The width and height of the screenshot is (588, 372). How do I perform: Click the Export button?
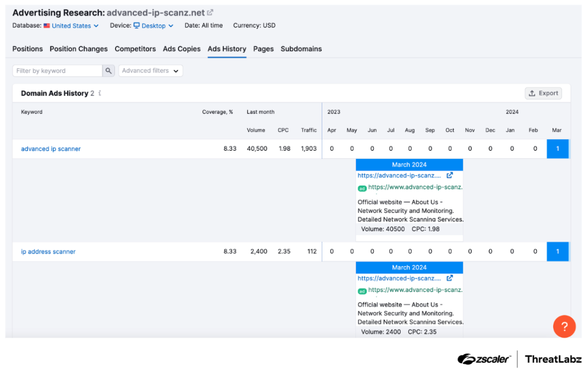543,93
